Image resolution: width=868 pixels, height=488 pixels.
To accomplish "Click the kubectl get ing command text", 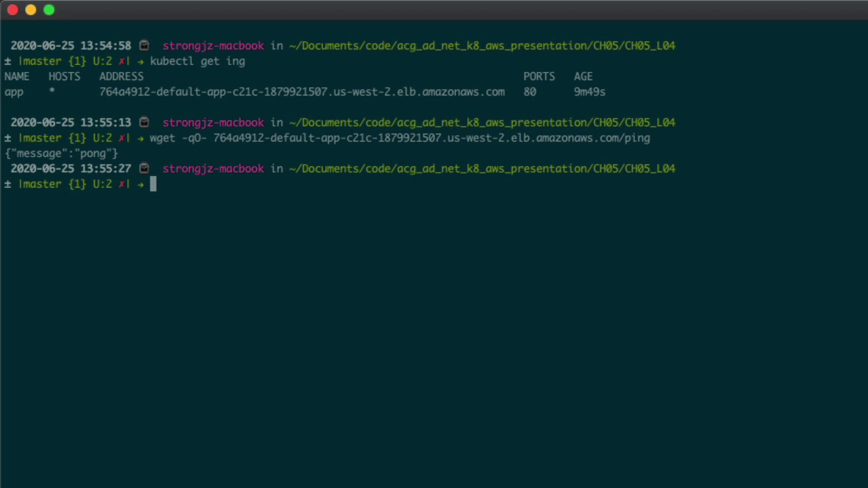I will 198,61.
